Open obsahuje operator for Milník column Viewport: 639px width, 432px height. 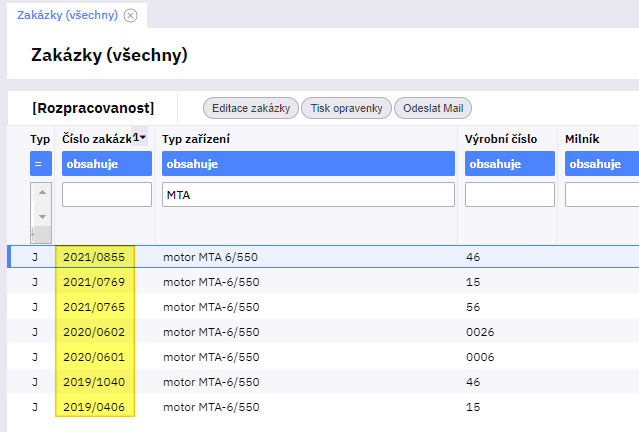(x=601, y=164)
